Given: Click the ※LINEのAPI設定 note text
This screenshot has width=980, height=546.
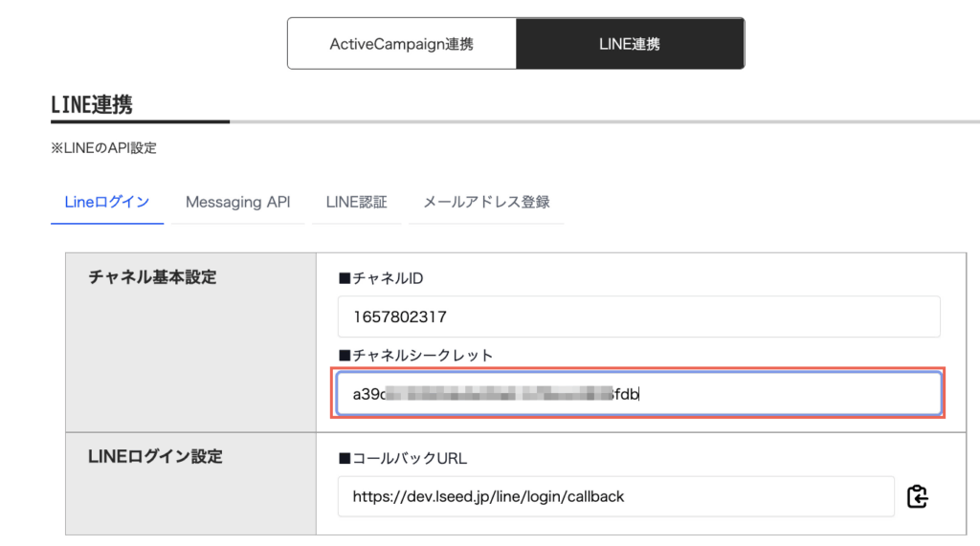Looking at the screenshot, I should click(103, 148).
